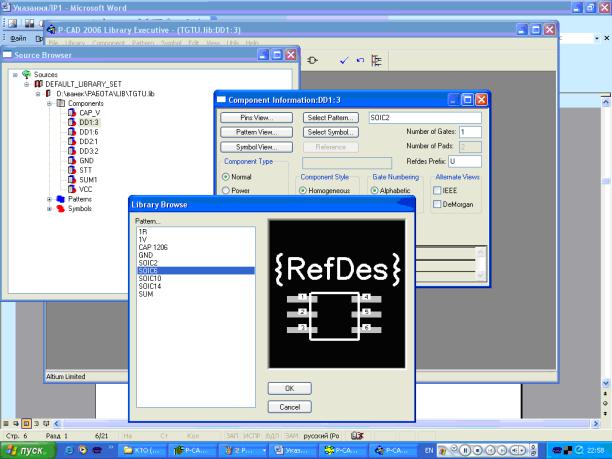Select the CAP_V component in Source Browser

[x=90, y=113]
